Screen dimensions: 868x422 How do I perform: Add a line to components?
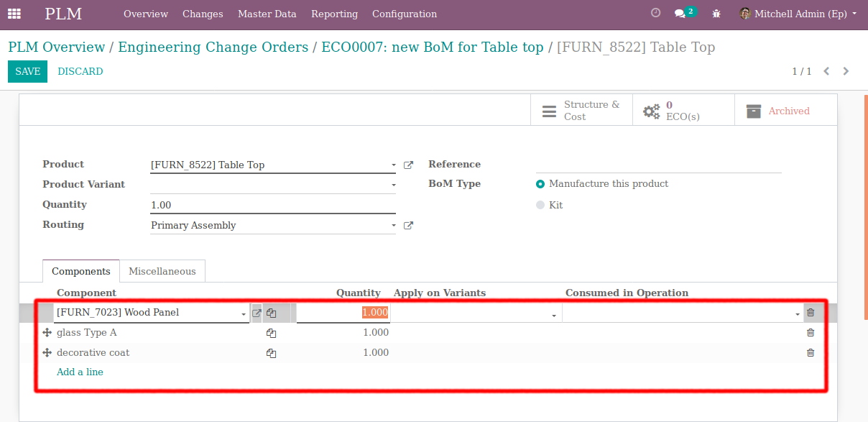coord(80,372)
